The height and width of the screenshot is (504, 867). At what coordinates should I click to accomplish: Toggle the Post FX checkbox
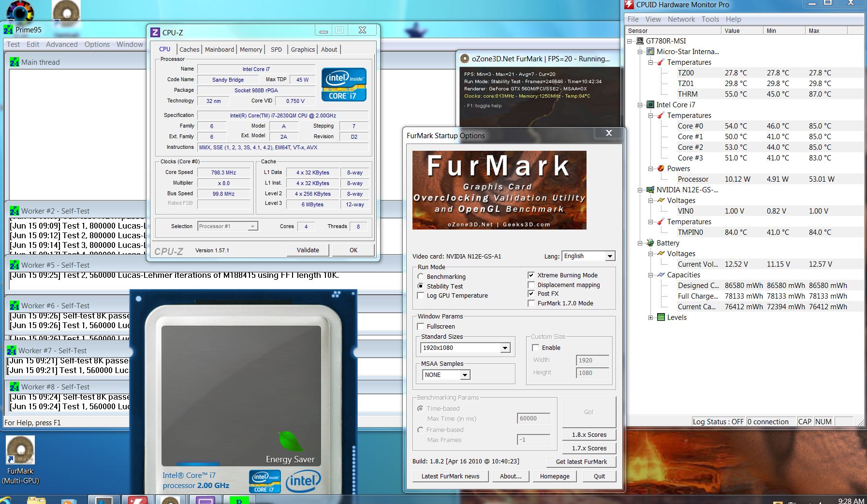(531, 294)
